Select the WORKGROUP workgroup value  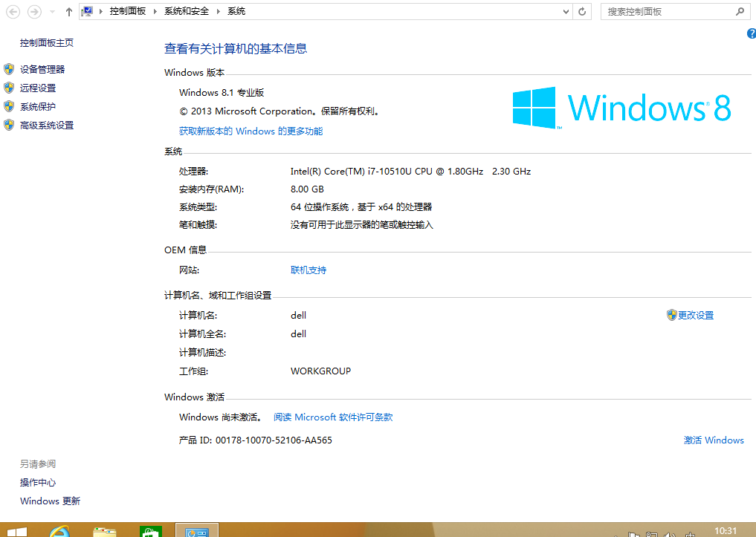tap(320, 371)
